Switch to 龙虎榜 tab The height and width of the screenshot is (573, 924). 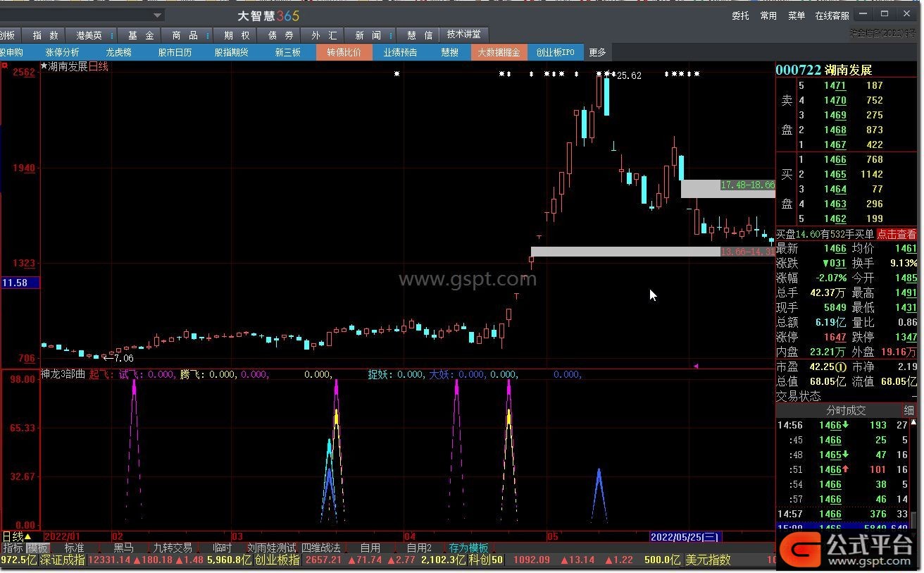coord(119,52)
